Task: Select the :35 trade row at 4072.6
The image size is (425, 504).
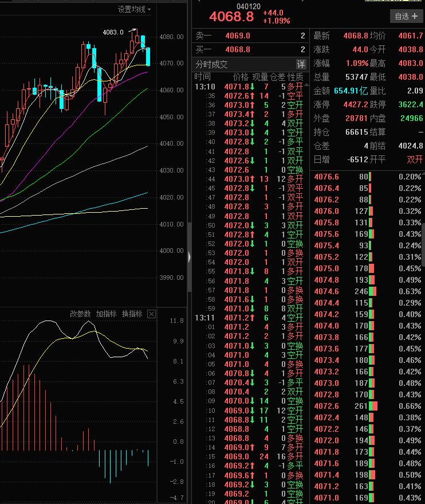Action: click(x=249, y=96)
